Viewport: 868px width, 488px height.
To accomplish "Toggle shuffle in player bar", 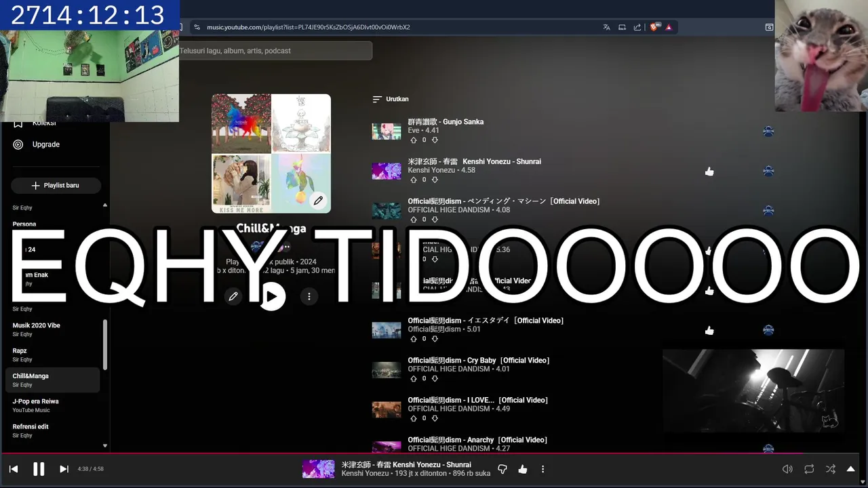I will click(830, 469).
